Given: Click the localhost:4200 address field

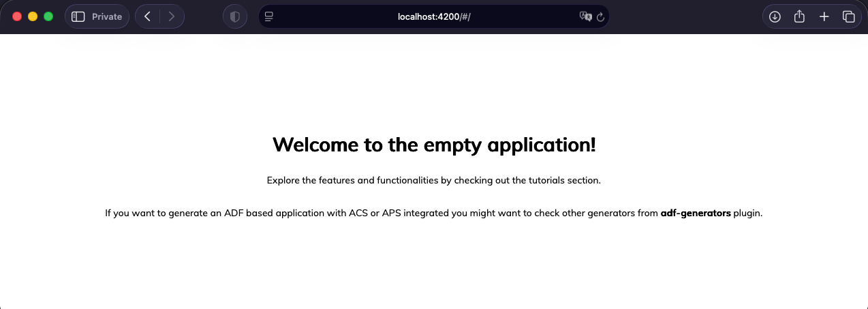Looking at the screenshot, I should click(x=434, y=16).
